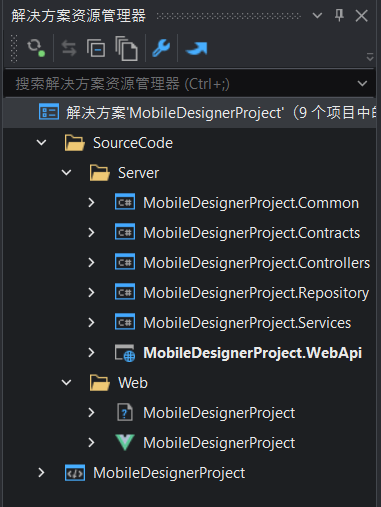Click Collapse All in the toolbar
The image size is (381, 507).
tap(96, 49)
